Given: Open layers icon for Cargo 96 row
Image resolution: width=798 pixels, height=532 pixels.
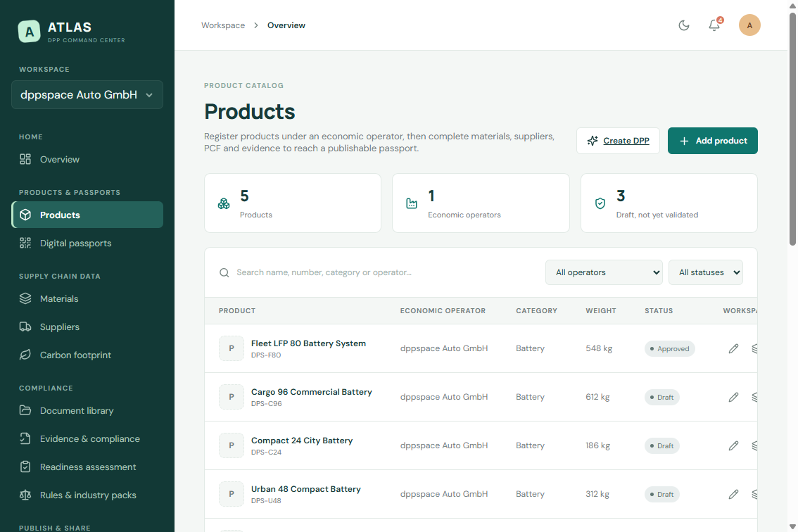Looking at the screenshot, I should point(754,397).
